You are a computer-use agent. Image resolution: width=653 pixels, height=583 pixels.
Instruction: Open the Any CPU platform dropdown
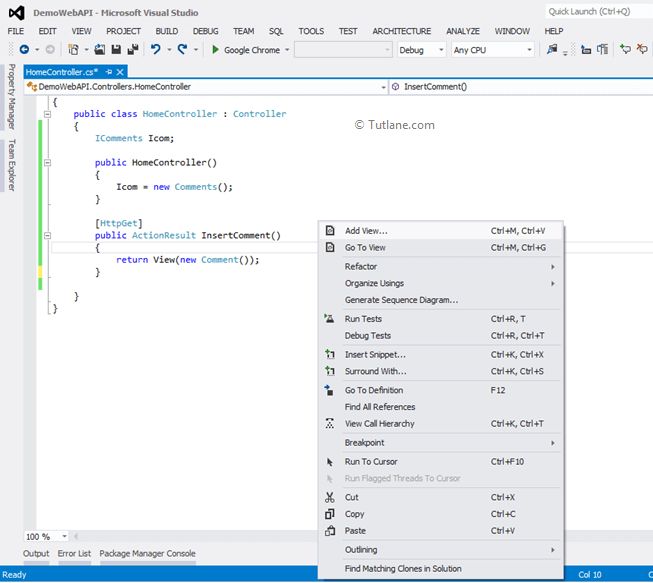coord(493,50)
